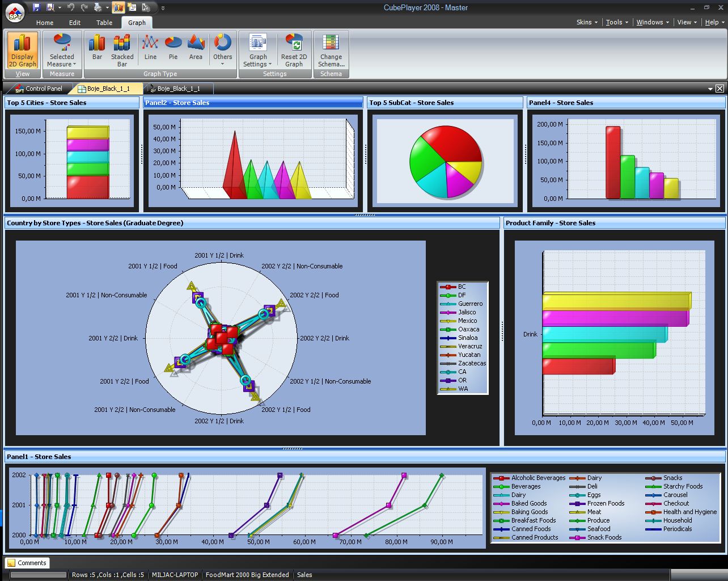
Task: Open the document tab list dropdown arrow
Action: point(710,89)
